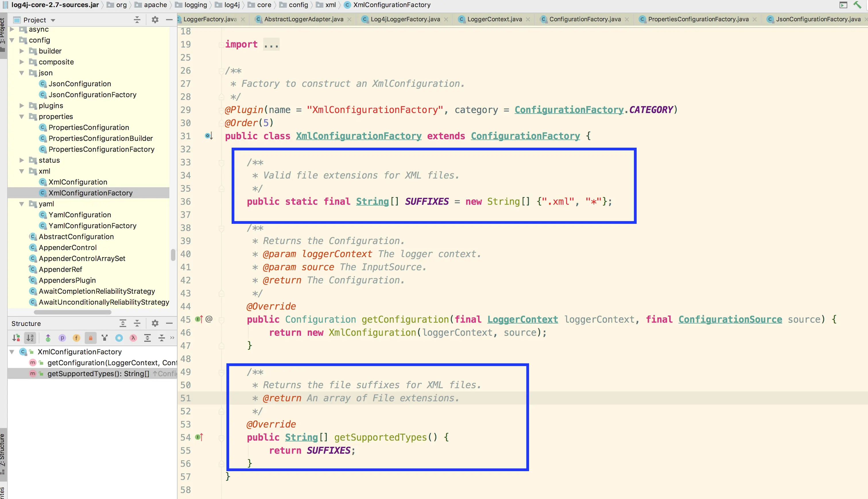Screen dimensions: 868x499
Task: Click the overrides gutter icon on line 54
Action: click(199, 437)
